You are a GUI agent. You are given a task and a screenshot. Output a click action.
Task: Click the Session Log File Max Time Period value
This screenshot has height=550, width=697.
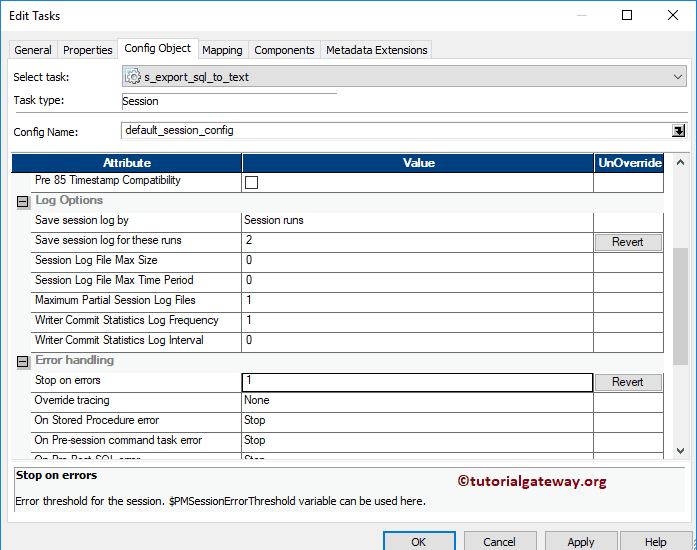417,282
